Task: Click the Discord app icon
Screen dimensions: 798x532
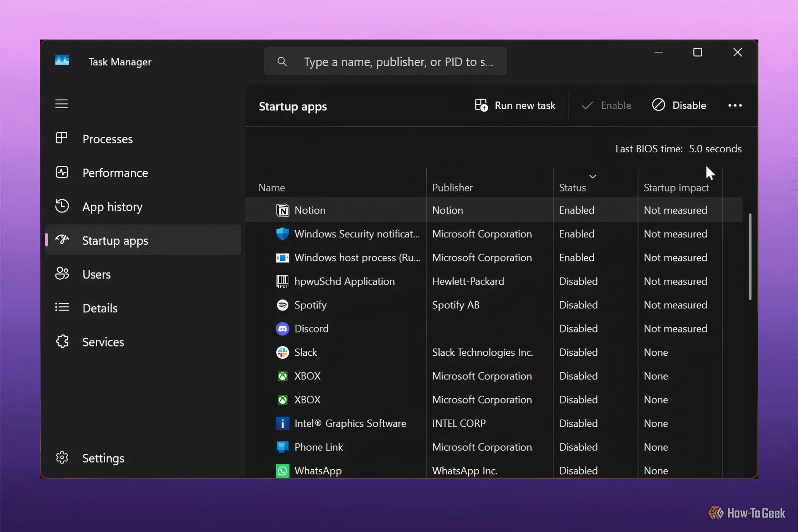Action: pos(282,329)
